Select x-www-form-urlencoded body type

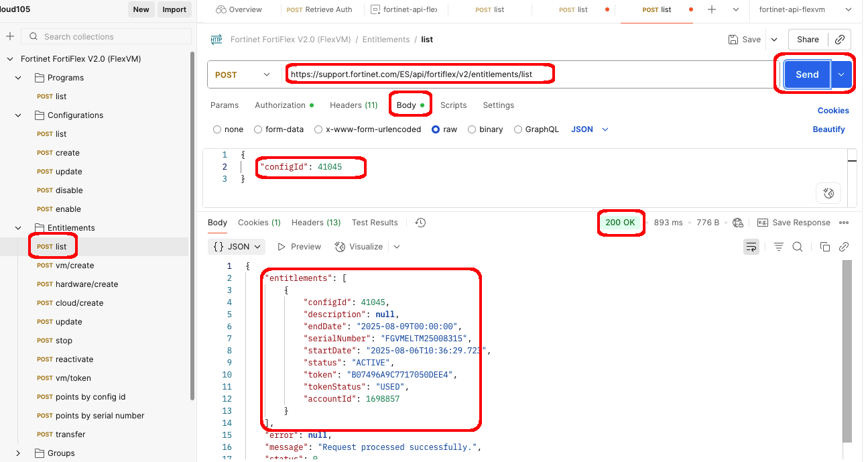[318, 129]
